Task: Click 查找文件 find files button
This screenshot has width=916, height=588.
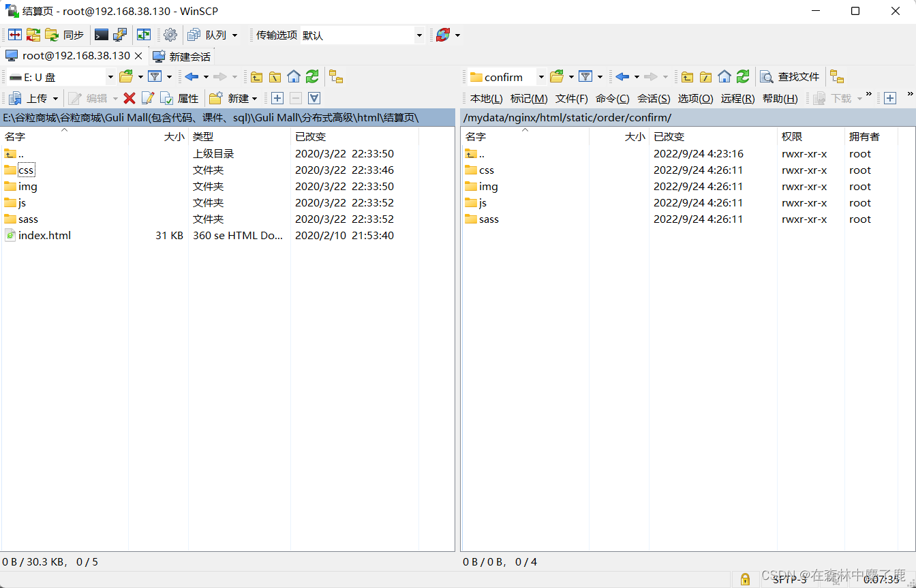Action: click(x=790, y=77)
